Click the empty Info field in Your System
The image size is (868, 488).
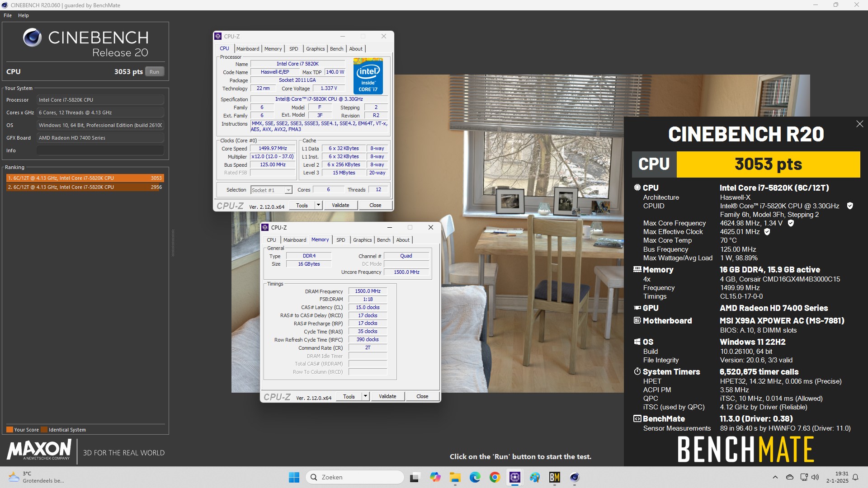click(x=100, y=150)
